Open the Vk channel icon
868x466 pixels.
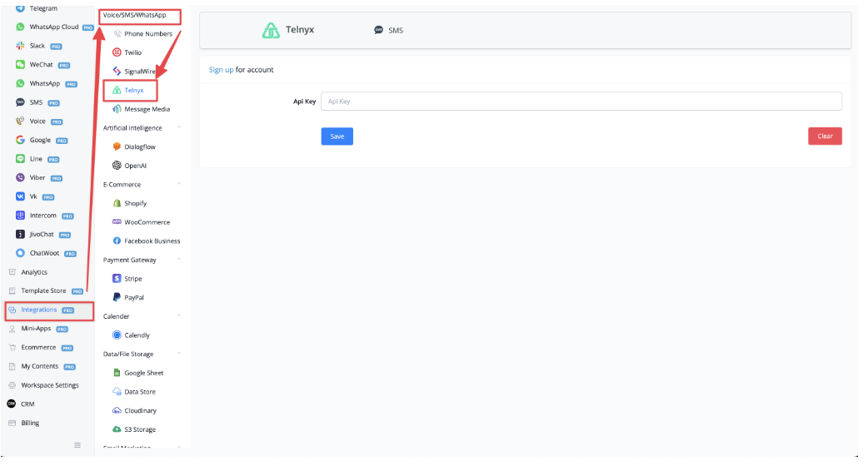[21, 196]
